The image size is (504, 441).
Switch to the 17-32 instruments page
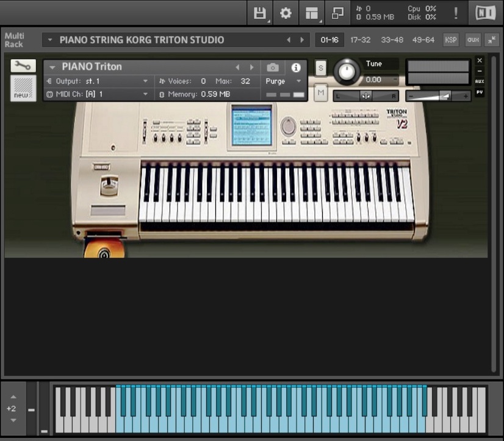(360, 39)
